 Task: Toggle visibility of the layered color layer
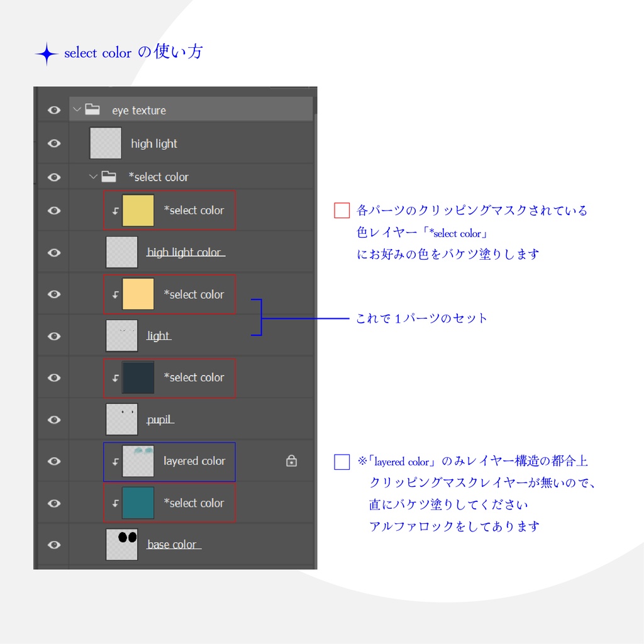coord(54,461)
